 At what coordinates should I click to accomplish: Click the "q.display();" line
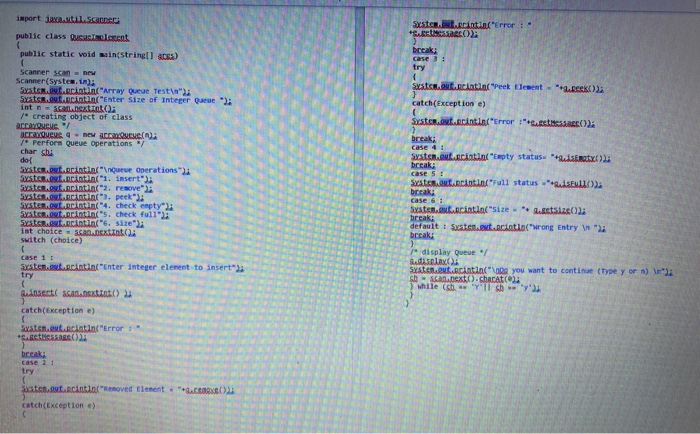[x=434, y=261]
